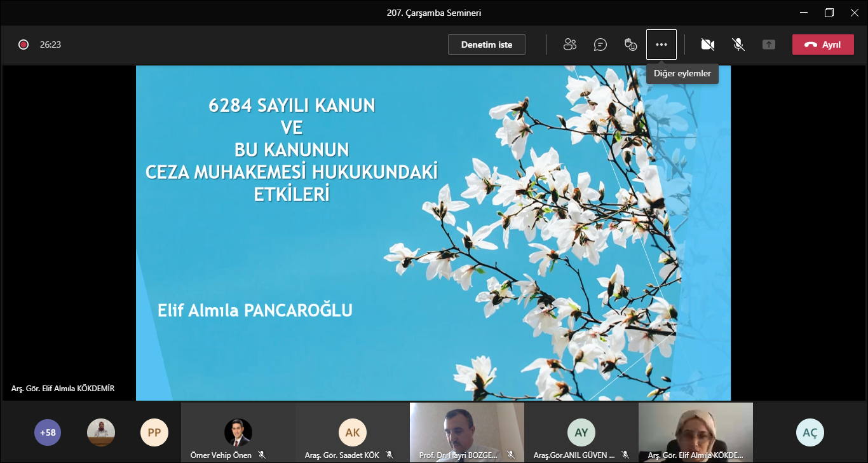Select Ömer Vehip Önen participant tile
This screenshot has height=463, width=868.
point(238,432)
